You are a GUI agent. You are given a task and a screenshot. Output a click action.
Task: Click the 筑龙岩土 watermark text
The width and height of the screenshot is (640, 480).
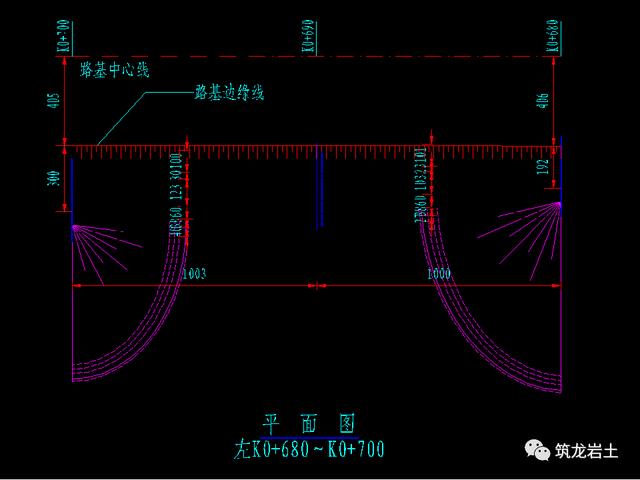(589, 452)
